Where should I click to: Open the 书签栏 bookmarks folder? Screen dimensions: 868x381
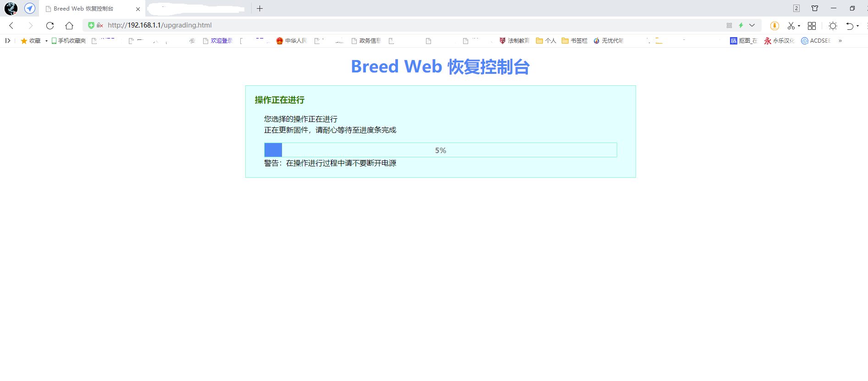tap(575, 41)
